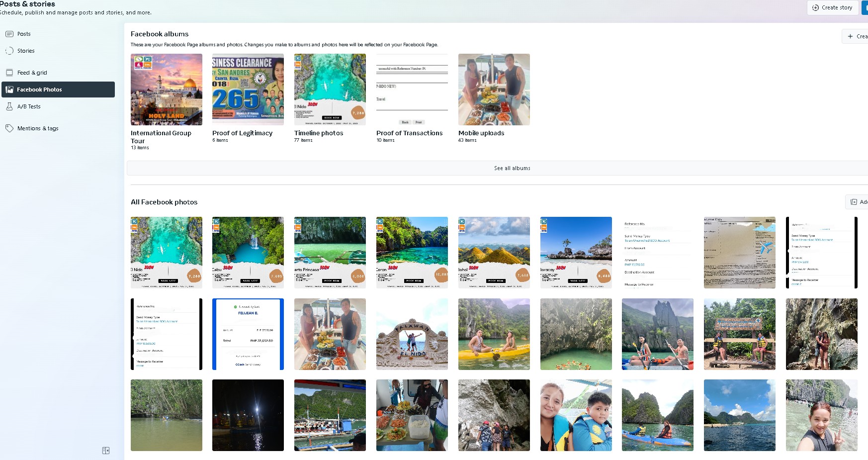Click See all albums button

tap(497, 168)
